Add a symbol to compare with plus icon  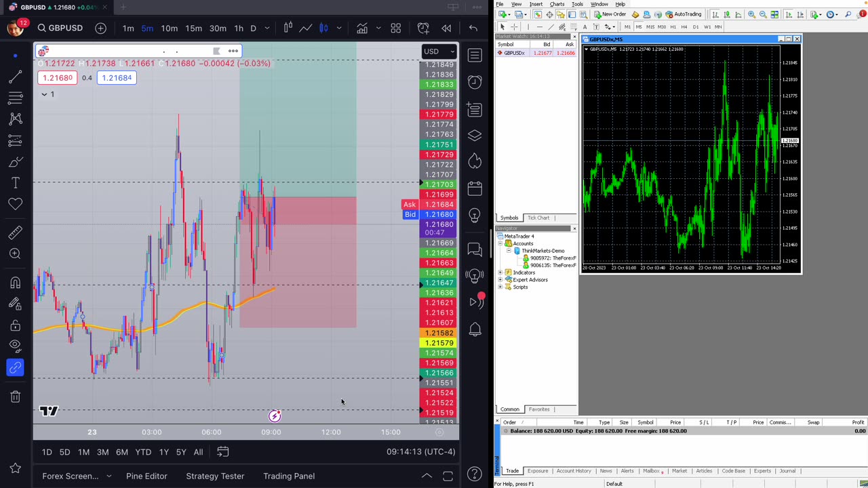click(100, 28)
